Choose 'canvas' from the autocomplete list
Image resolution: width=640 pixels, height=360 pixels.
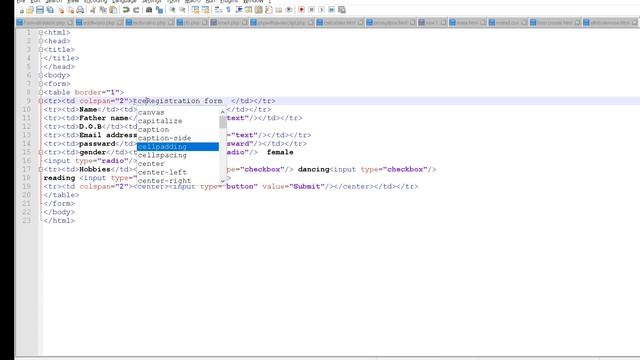click(x=178, y=113)
